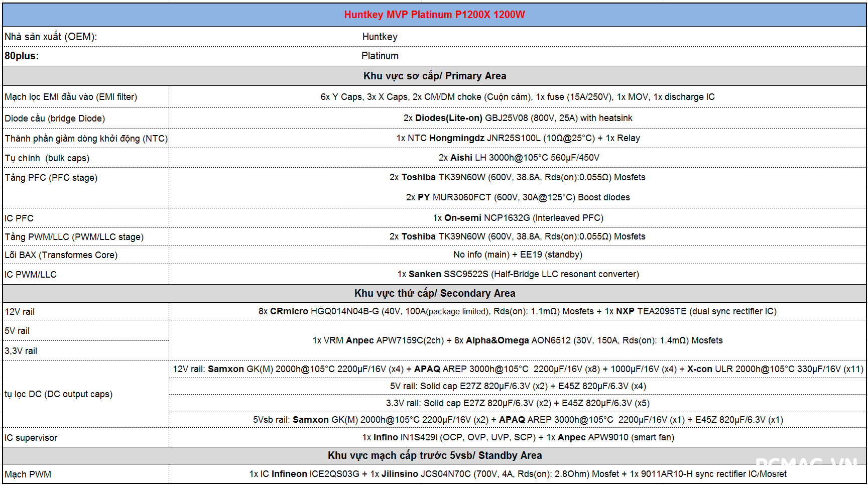
Task: Select the PY MUR3060FCT boost diodes line
Action: point(518,197)
